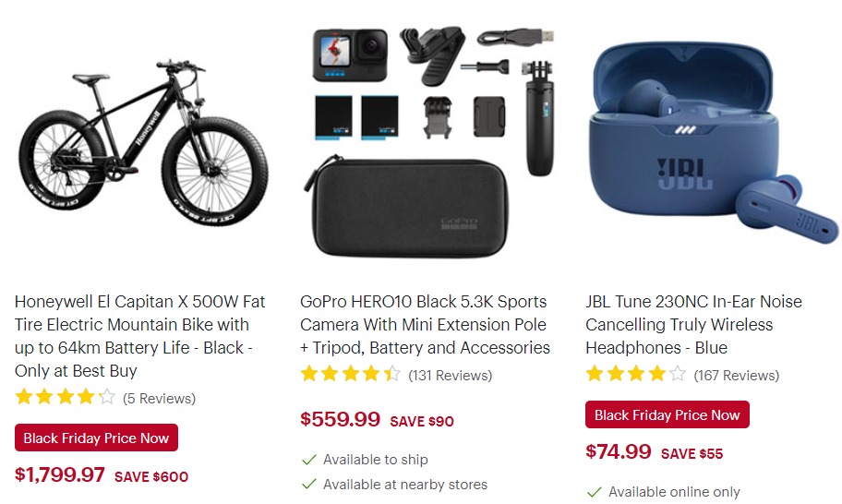Select the $559.99 GoPro price
This screenshot has width=842, height=504.
coord(340,419)
